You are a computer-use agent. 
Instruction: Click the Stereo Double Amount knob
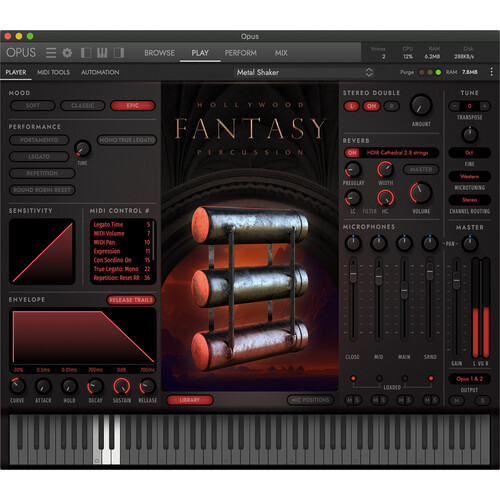click(x=421, y=105)
